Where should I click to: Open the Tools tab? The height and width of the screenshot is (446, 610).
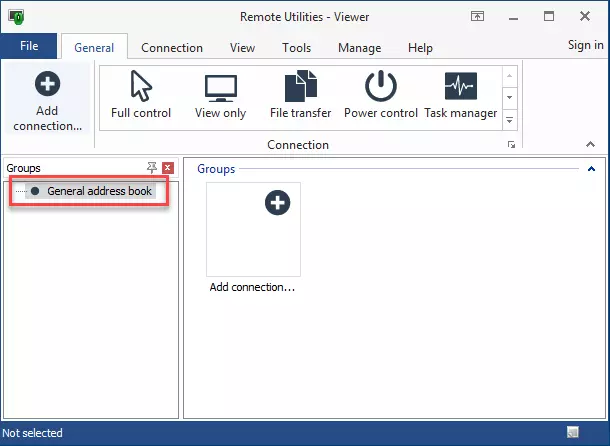(x=296, y=47)
